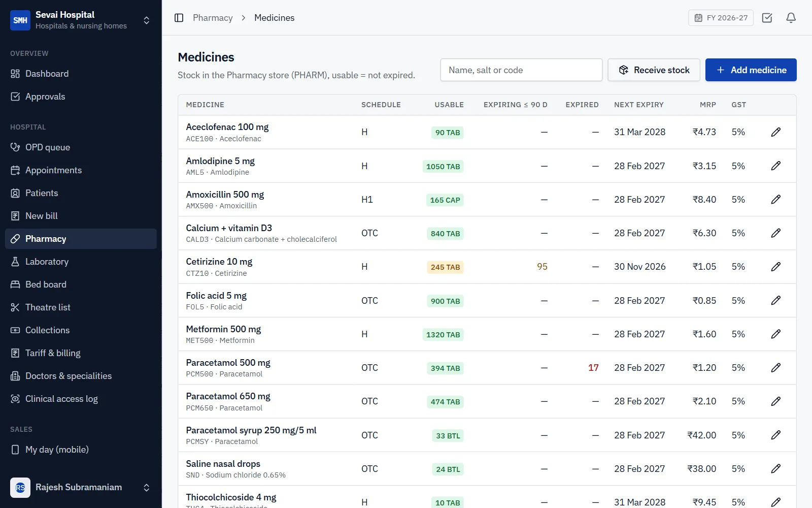Focus the Name, salt or code search field
The height and width of the screenshot is (508, 812).
point(521,70)
